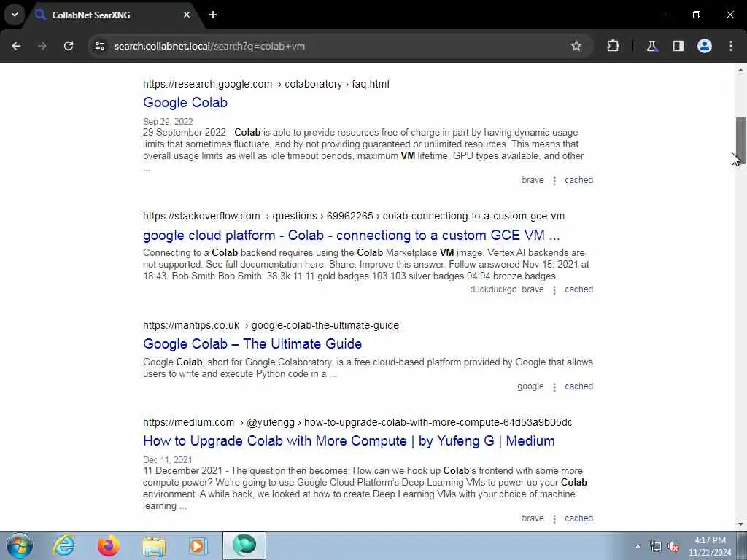747x560 pixels.
Task: Open the Extensions puzzle icon
Action: (613, 46)
